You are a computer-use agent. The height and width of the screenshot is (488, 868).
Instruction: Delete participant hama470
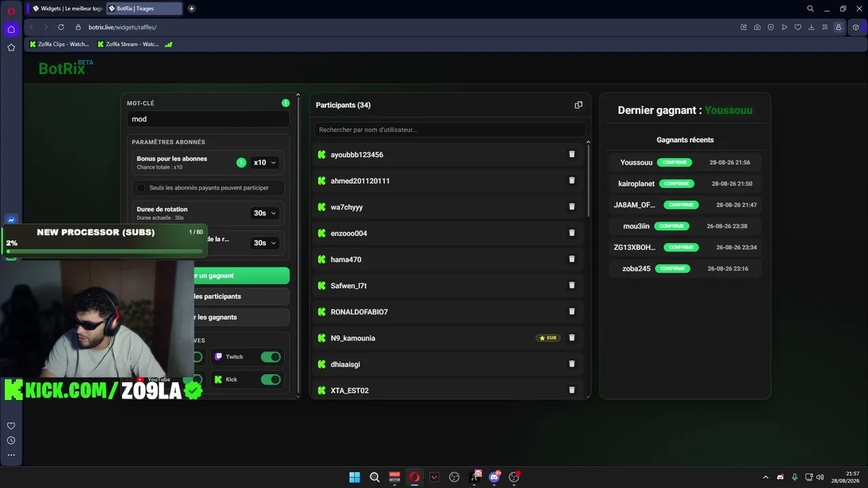pos(572,260)
